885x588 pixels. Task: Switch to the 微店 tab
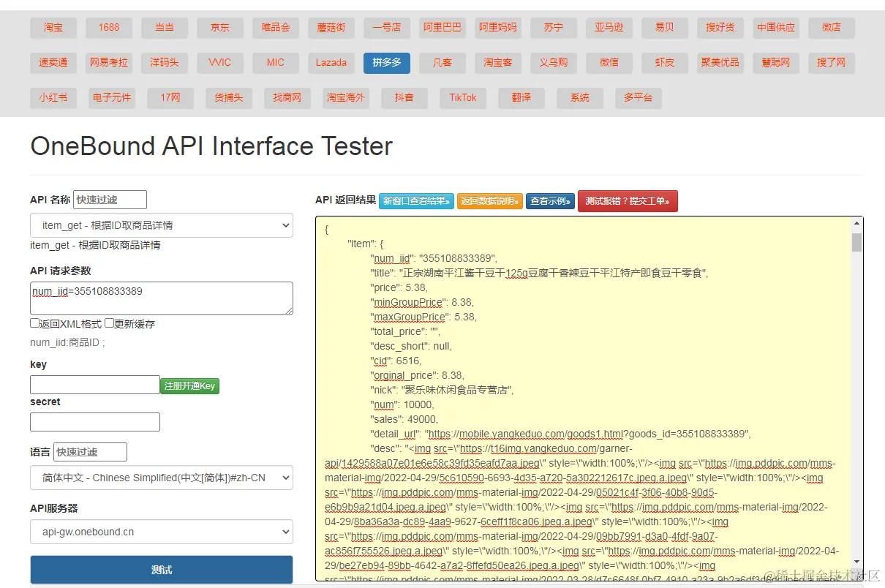tap(832, 28)
